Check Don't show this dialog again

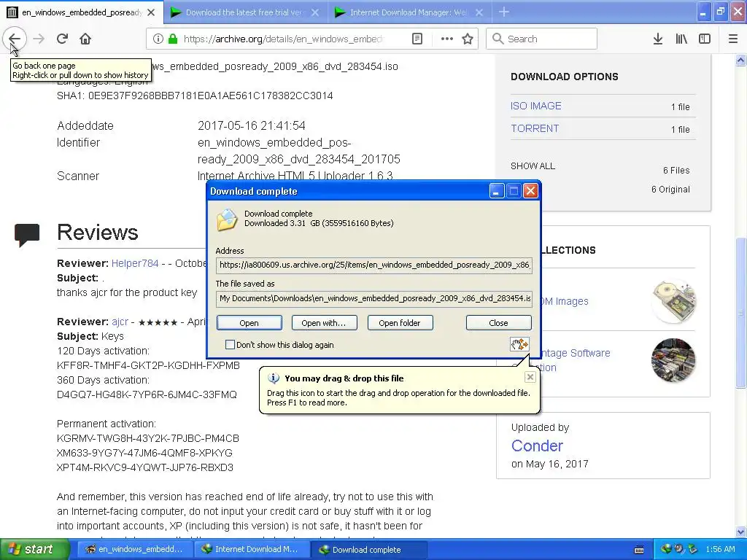coord(230,344)
